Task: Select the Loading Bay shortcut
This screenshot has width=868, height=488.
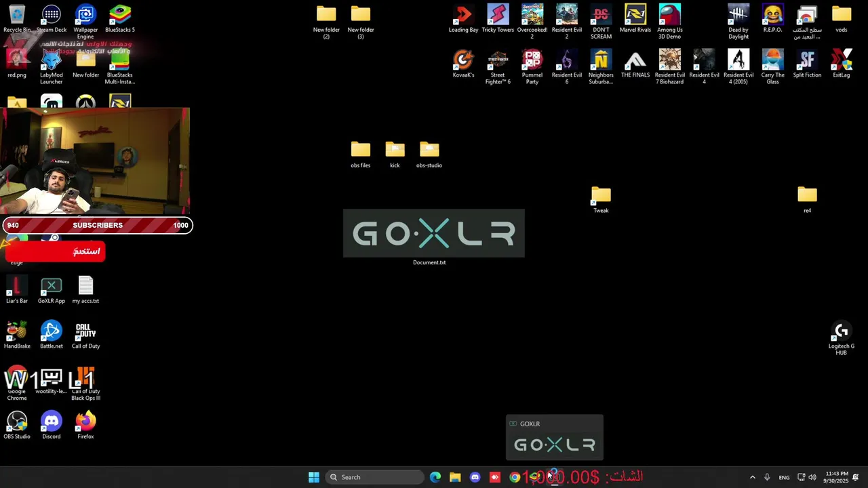Action: pyautogui.click(x=464, y=19)
